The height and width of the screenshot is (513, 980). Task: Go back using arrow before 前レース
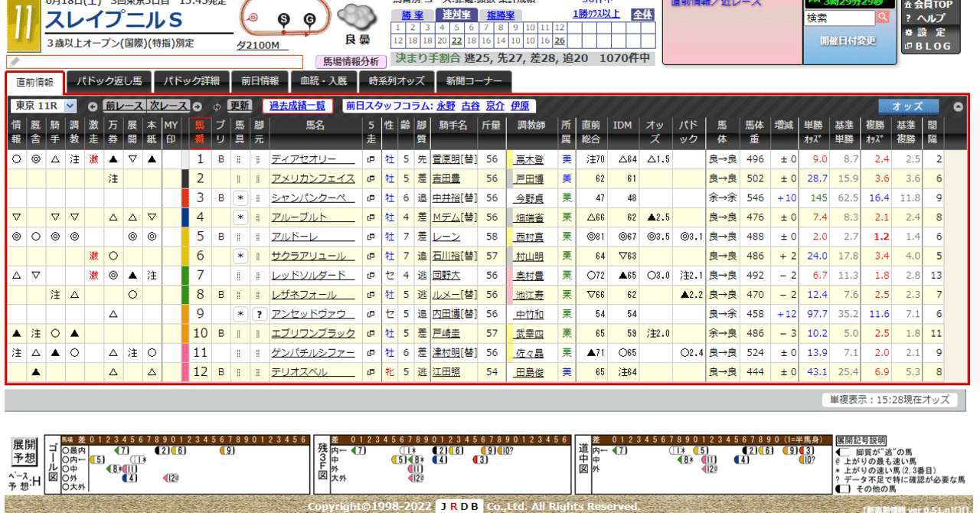(x=93, y=106)
